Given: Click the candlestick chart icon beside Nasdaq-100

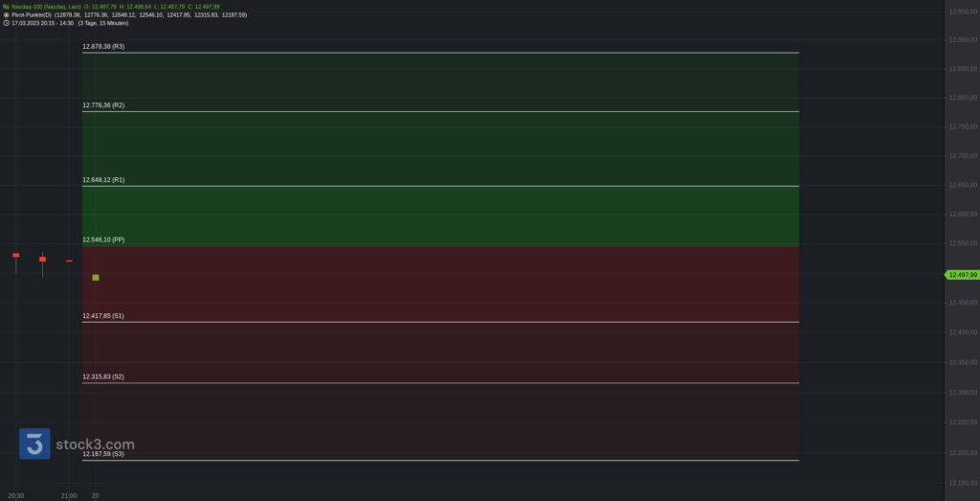Looking at the screenshot, I should click(x=6, y=7).
